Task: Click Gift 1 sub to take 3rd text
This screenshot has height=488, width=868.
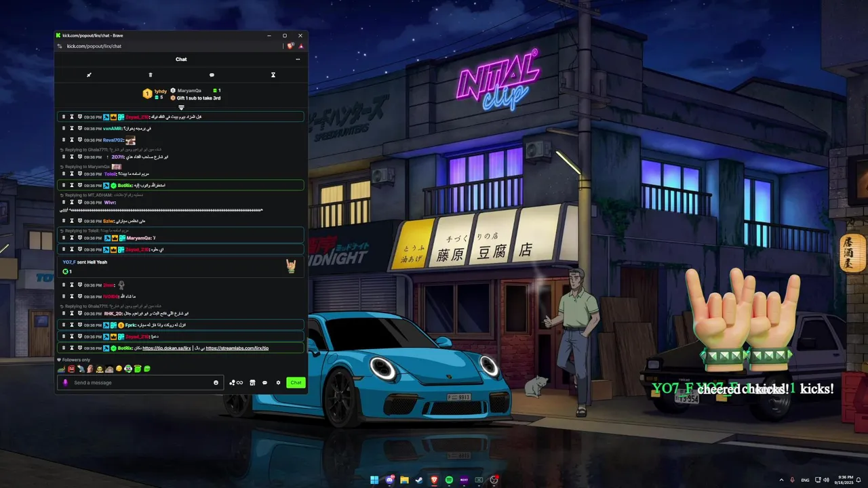Action: point(199,98)
